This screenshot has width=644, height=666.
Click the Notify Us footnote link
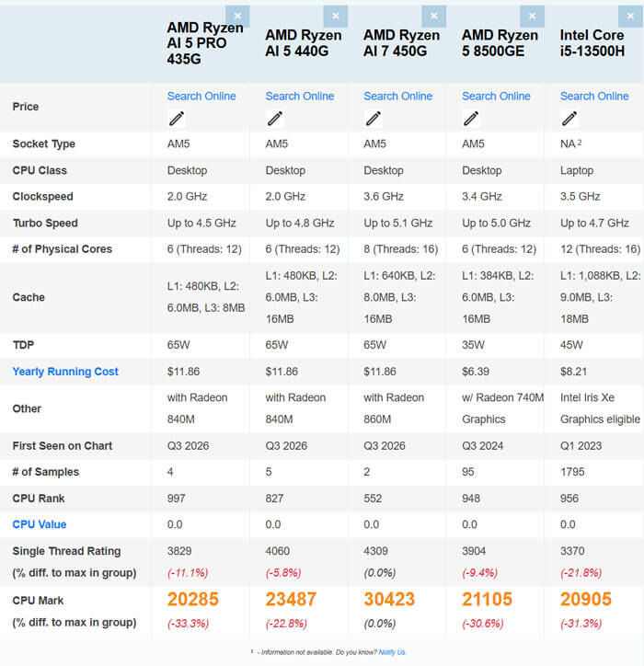point(392,652)
